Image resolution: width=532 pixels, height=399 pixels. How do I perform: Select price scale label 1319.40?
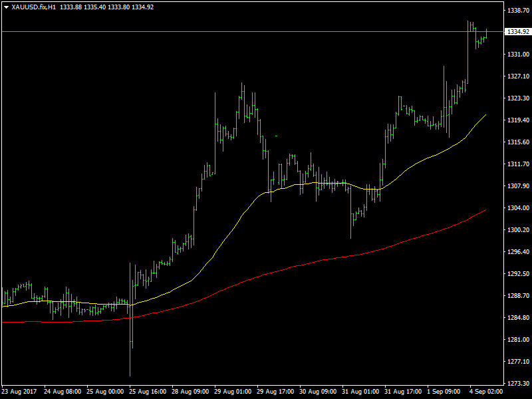click(x=518, y=120)
